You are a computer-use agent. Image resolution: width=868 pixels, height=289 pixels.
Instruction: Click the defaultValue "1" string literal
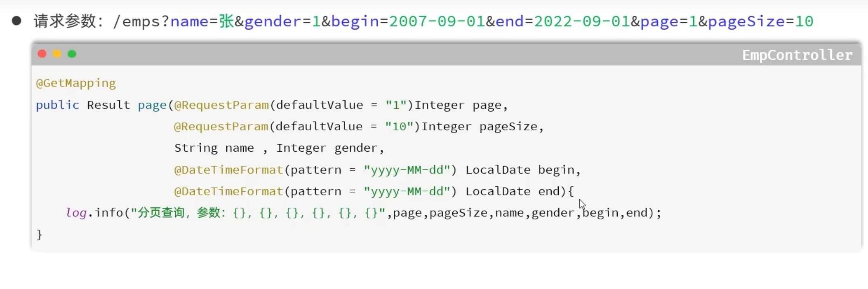pos(396,105)
